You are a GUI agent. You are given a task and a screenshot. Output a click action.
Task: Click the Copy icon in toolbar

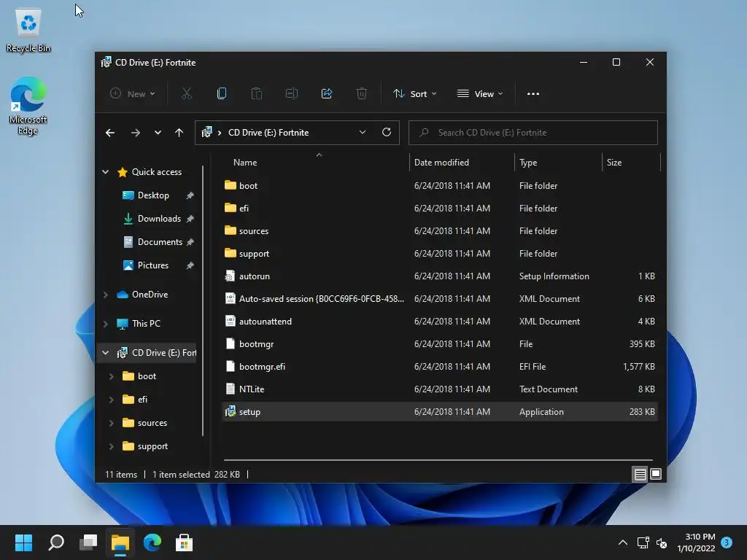point(222,94)
